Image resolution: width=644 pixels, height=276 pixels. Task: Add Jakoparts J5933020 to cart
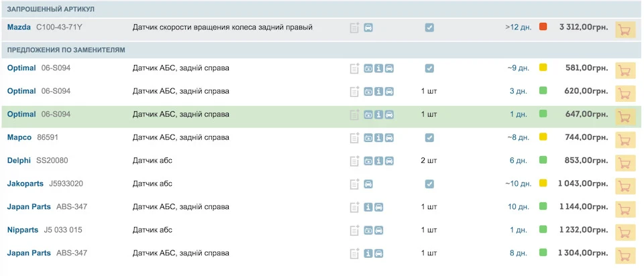(x=625, y=186)
